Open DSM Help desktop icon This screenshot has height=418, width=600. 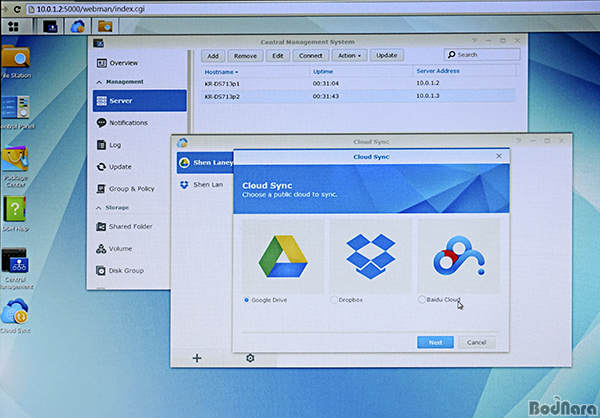tap(15, 214)
